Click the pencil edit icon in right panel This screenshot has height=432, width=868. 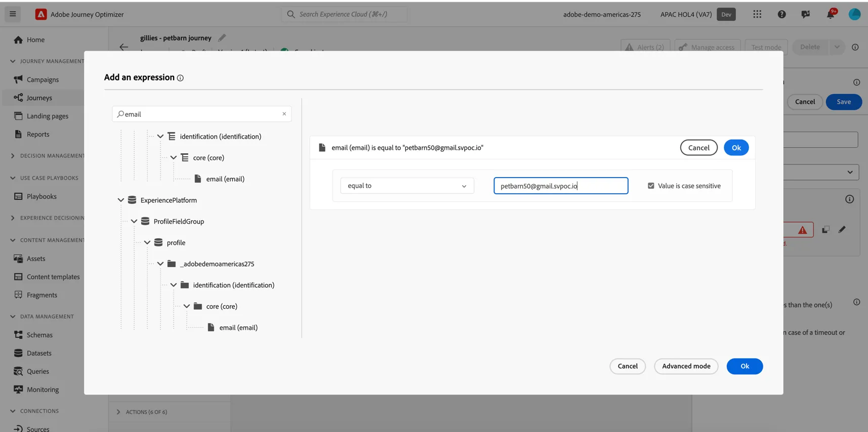point(842,230)
